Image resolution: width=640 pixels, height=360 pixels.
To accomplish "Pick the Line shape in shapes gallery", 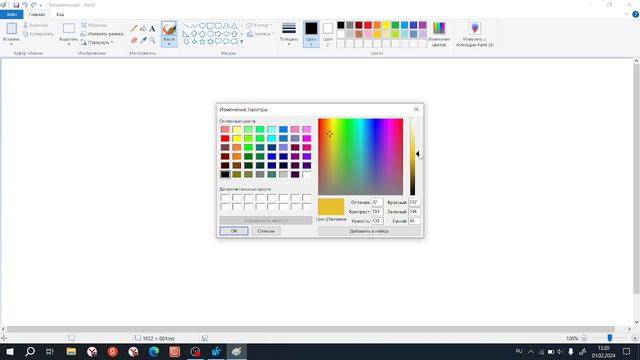I will tap(186, 26).
